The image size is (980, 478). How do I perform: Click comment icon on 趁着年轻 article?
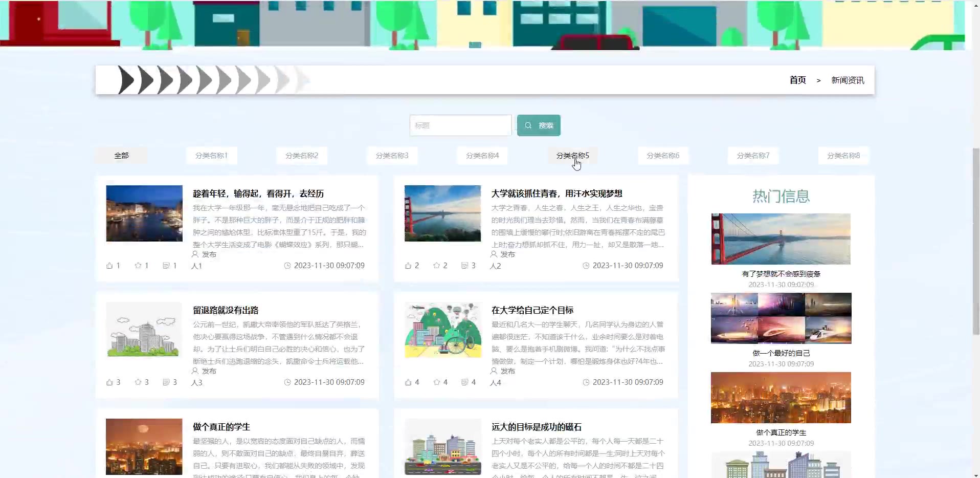tap(166, 266)
